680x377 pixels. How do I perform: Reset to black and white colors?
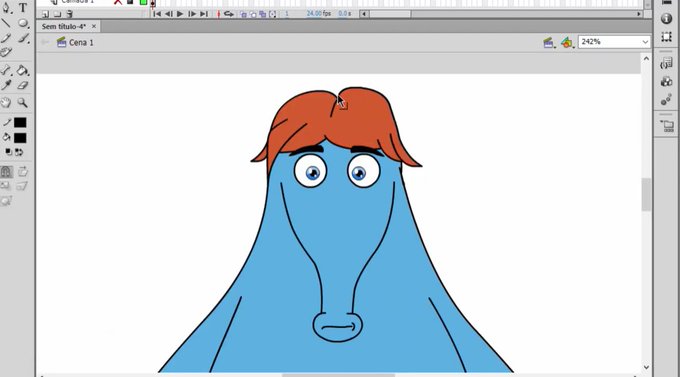point(8,152)
